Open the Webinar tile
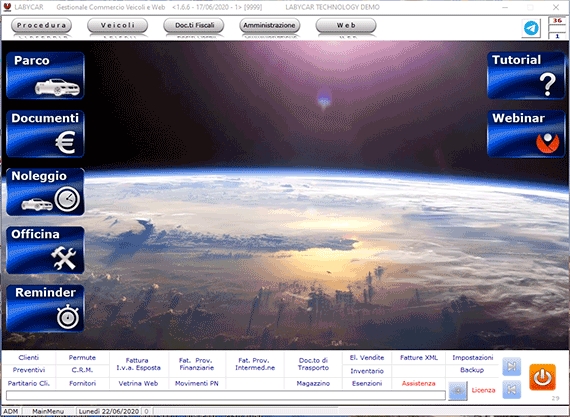The width and height of the screenshot is (570, 417). tap(526, 134)
